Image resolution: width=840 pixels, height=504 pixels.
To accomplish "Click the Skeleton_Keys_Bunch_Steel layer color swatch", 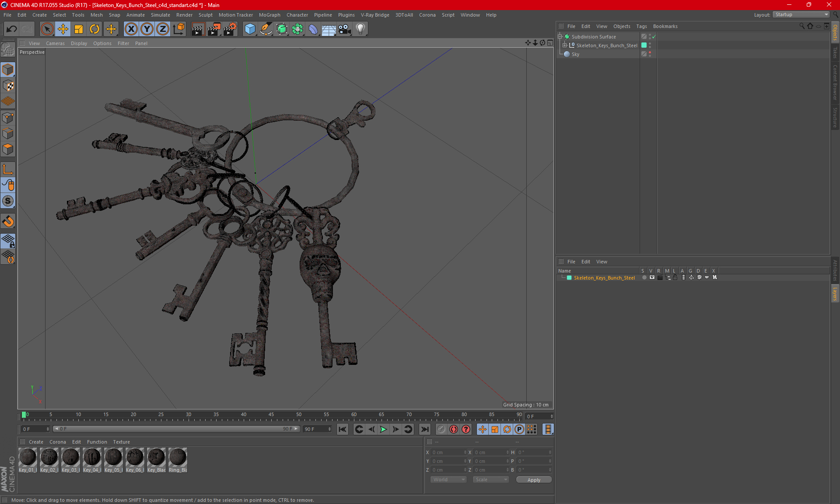I will 569,278.
